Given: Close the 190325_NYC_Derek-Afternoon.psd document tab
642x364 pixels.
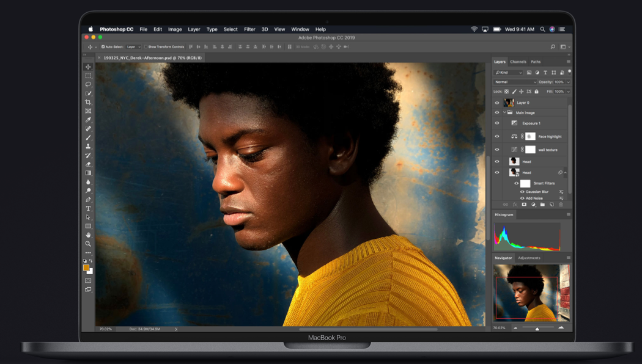Looking at the screenshot, I should [99, 58].
